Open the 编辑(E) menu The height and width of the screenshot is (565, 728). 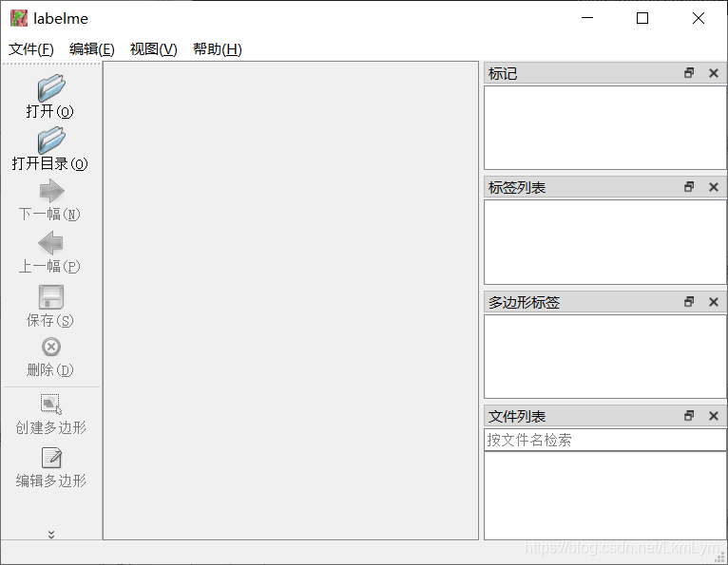click(x=92, y=49)
